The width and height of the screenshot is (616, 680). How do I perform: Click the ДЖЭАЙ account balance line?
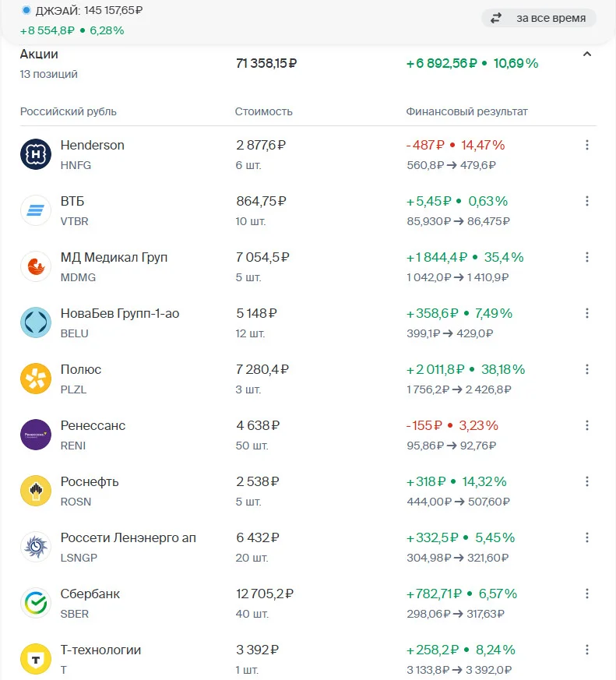[82, 10]
